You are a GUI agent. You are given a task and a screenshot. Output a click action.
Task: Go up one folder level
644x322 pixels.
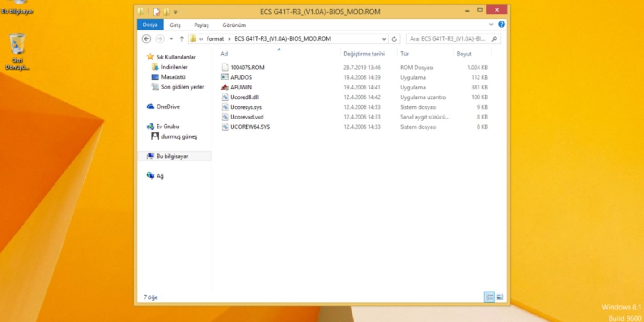182,39
